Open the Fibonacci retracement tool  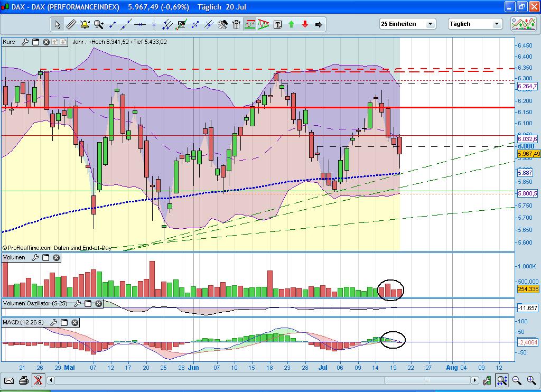182,24
